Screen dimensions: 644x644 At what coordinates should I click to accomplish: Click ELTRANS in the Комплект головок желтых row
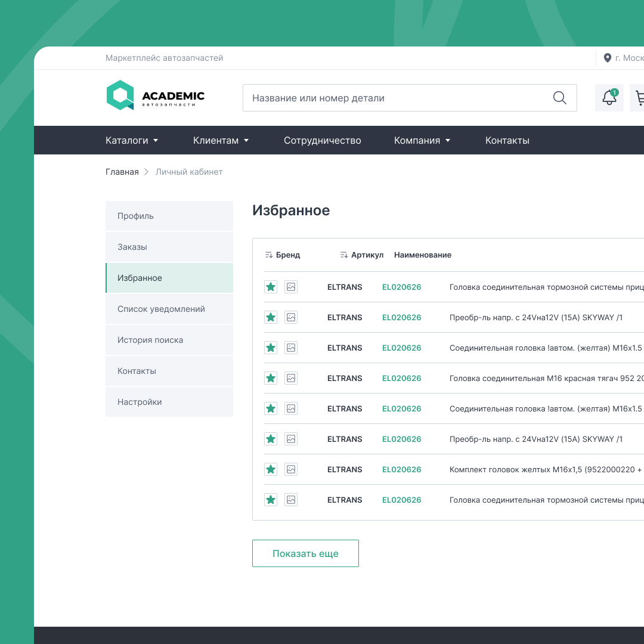click(x=345, y=469)
